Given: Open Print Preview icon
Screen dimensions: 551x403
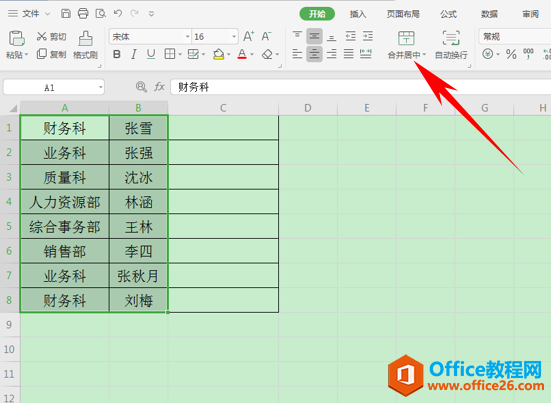Looking at the screenshot, I should tap(101, 14).
